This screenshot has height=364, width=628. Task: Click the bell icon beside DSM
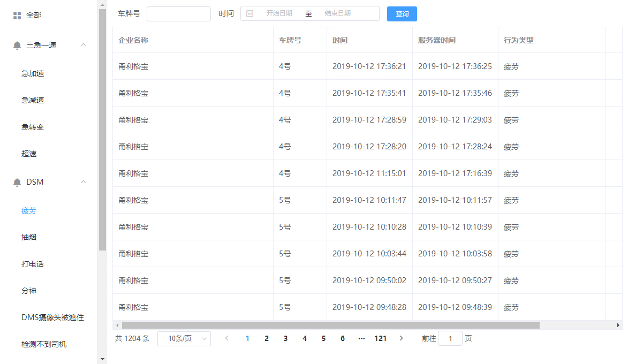click(x=17, y=183)
